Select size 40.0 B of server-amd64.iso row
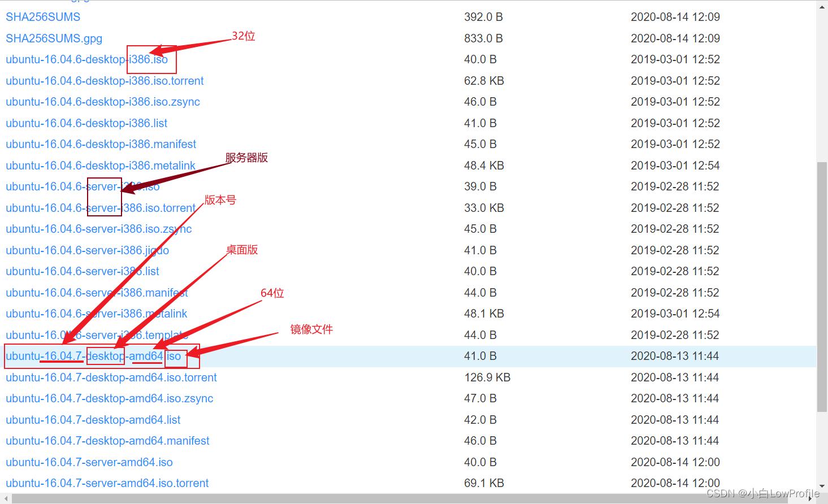The width and height of the screenshot is (828, 504). tap(480, 462)
